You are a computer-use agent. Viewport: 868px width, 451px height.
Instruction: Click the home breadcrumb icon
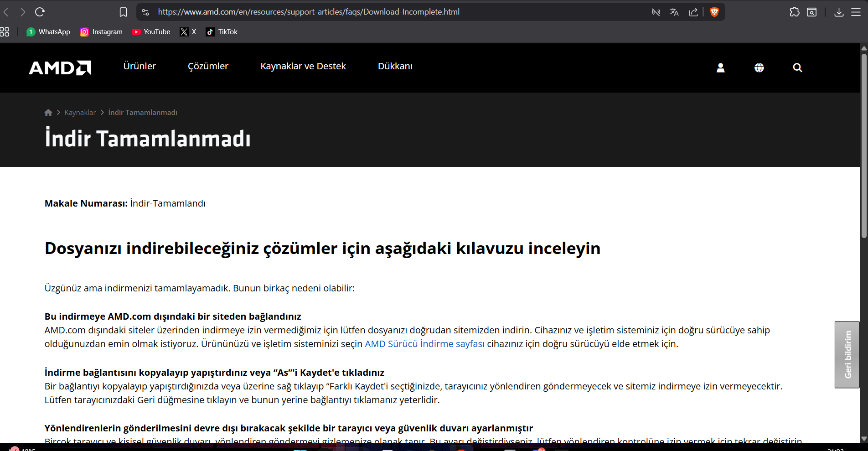pos(48,113)
